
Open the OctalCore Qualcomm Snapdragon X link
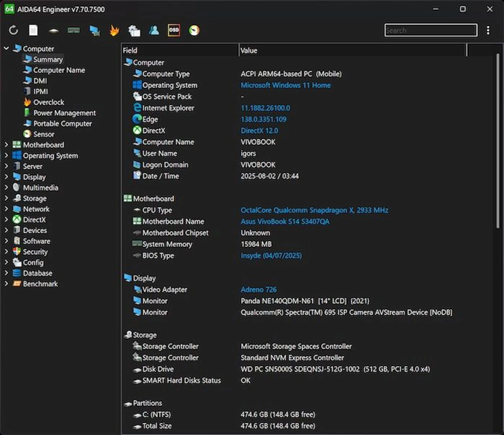pos(314,210)
